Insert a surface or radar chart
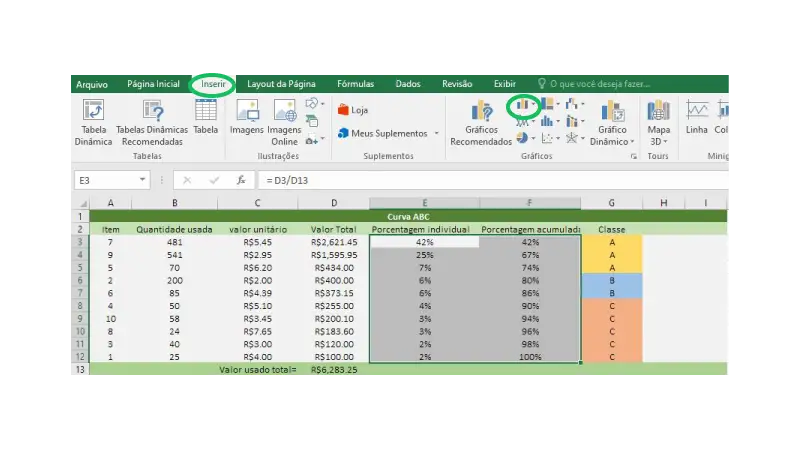 coord(571,138)
